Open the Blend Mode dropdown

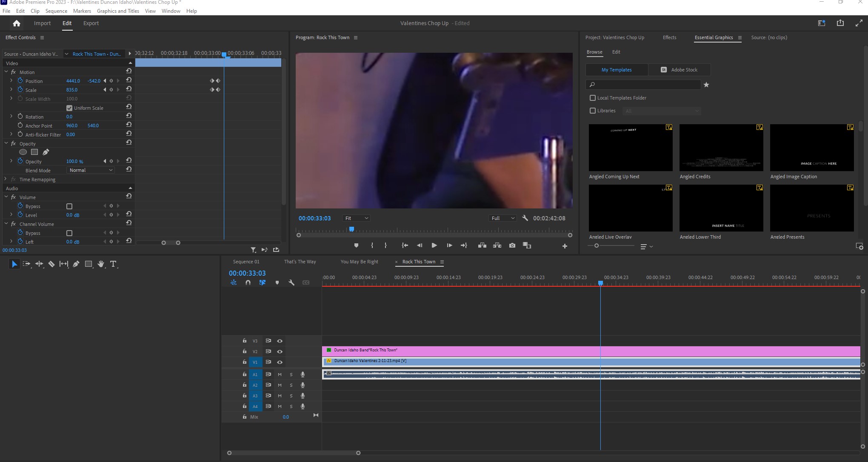tap(90, 170)
